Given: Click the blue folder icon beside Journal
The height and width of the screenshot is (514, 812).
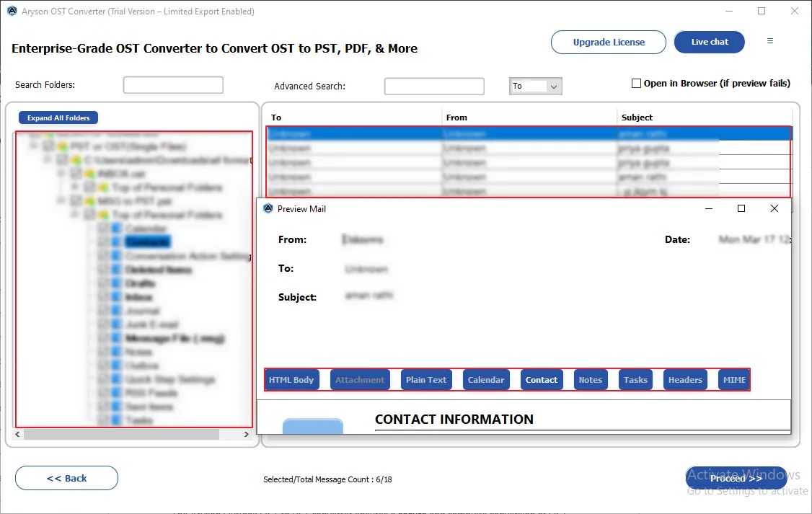Looking at the screenshot, I should 117,311.
